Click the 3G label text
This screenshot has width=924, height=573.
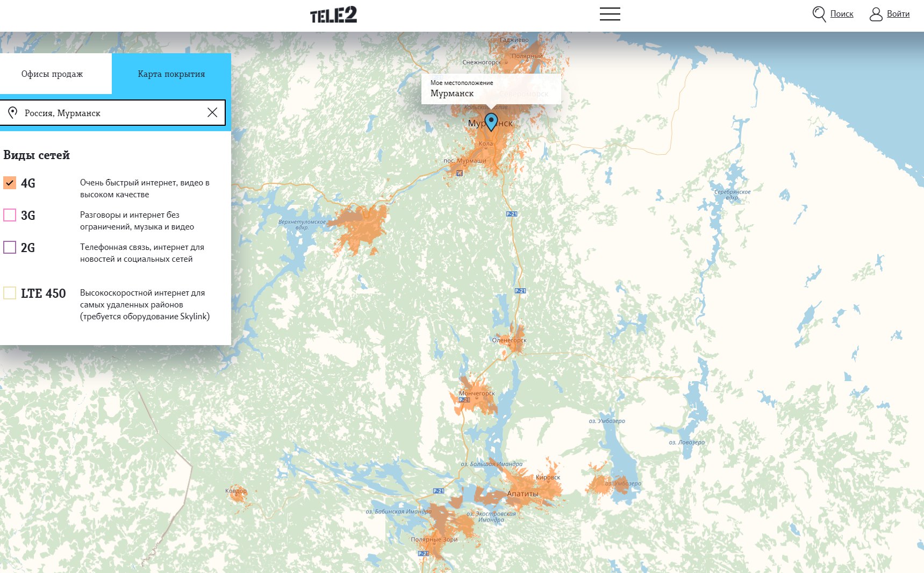tap(28, 216)
